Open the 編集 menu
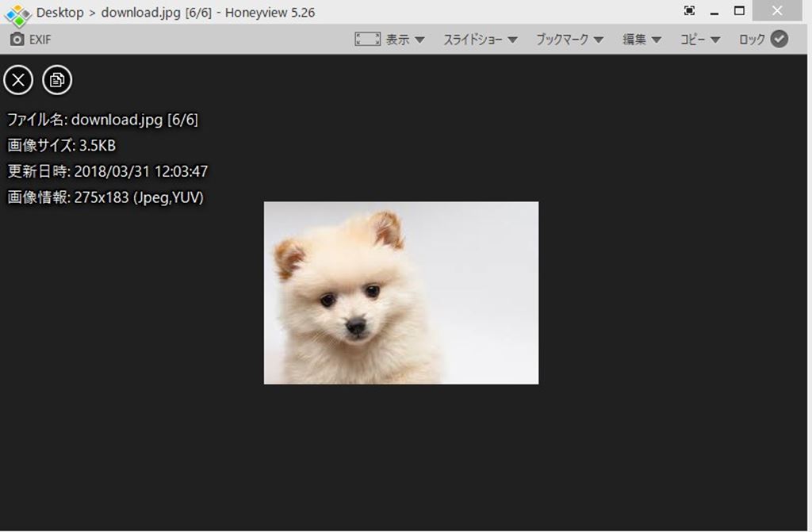The image size is (812, 532). [642, 40]
